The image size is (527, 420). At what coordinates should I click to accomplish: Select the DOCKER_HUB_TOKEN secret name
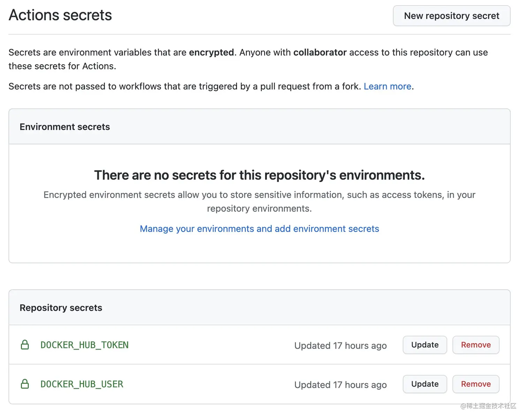(85, 345)
